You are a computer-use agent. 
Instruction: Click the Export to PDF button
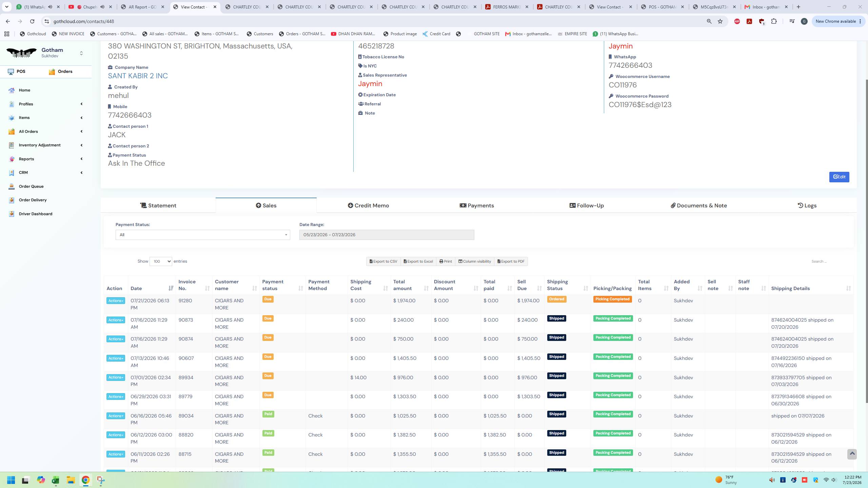pyautogui.click(x=511, y=261)
